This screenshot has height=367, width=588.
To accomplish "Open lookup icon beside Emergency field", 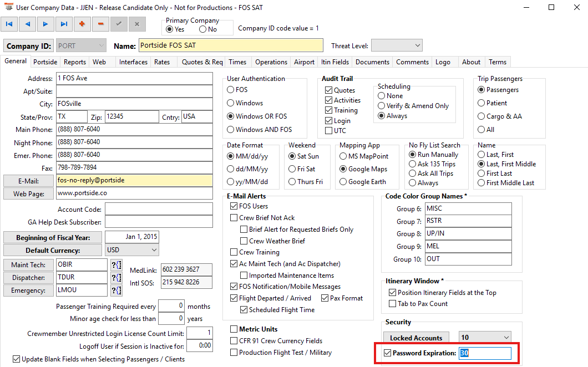I will (116, 290).
